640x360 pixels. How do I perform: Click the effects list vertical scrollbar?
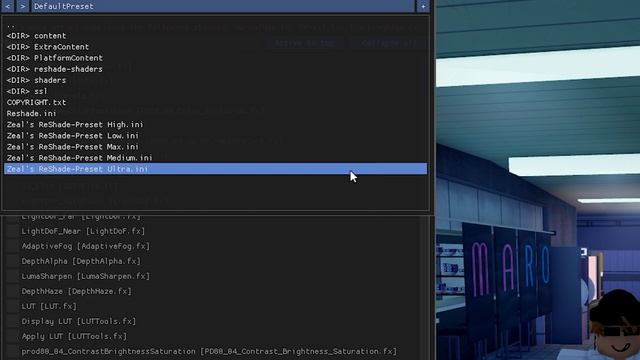(424, 288)
